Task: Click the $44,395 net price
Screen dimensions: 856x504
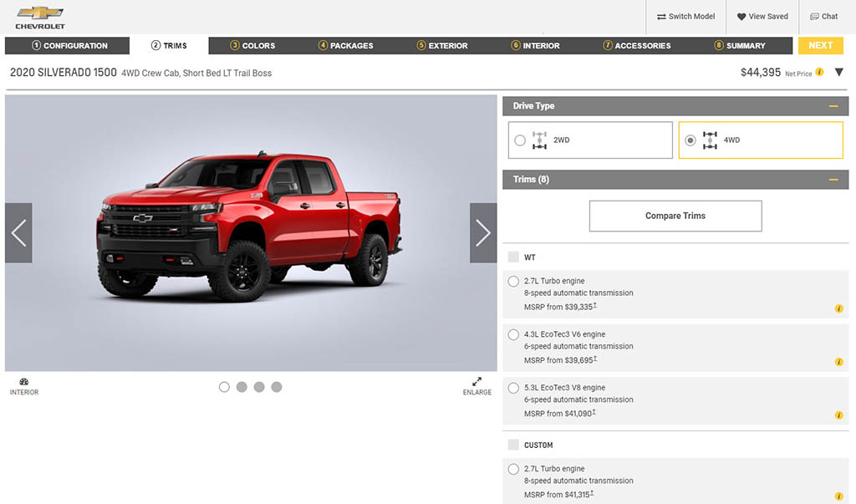Action: (761, 73)
